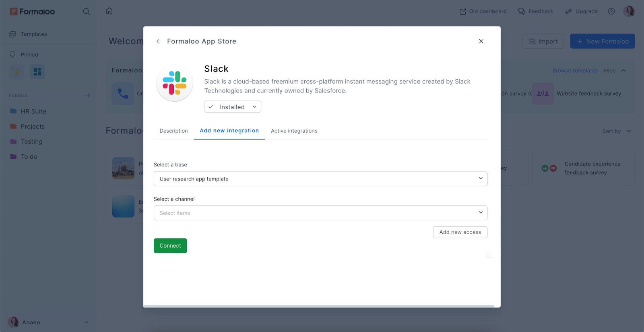Select the Add new integration tab
The width and height of the screenshot is (644, 332).
tap(229, 131)
